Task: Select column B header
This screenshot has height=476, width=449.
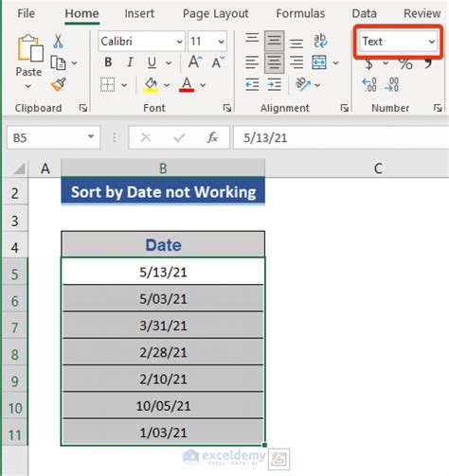Action: 163,168
